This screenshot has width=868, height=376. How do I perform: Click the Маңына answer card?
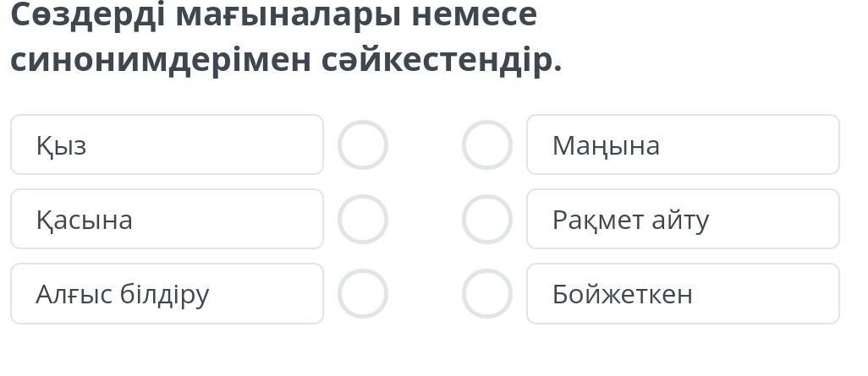pyautogui.click(x=683, y=145)
